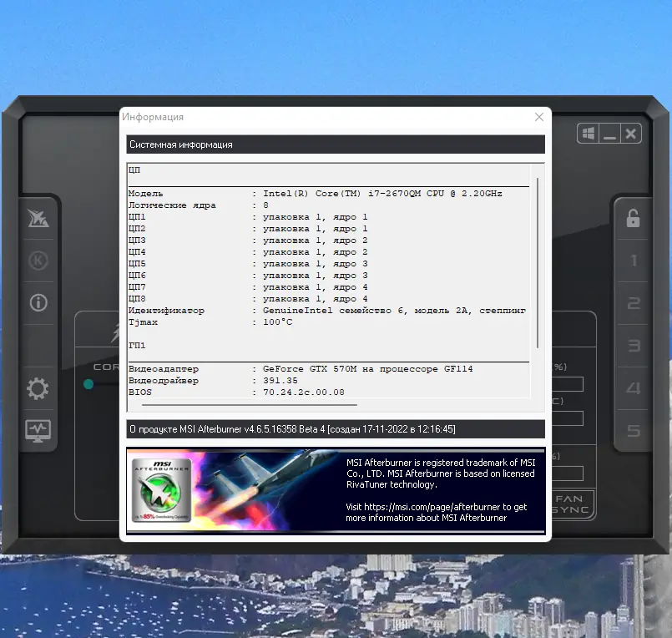Click the ЦП section heading
The width and height of the screenshot is (672, 638).
pyautogui.click(x=134, y=170)
